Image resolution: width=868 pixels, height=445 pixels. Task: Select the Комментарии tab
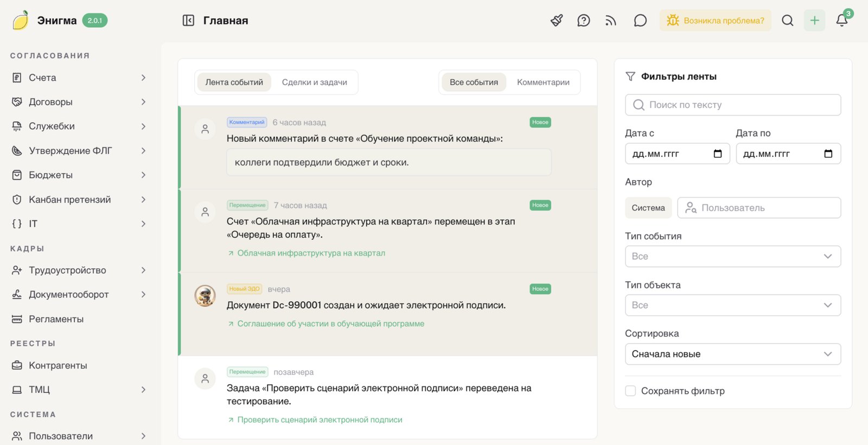543,82
